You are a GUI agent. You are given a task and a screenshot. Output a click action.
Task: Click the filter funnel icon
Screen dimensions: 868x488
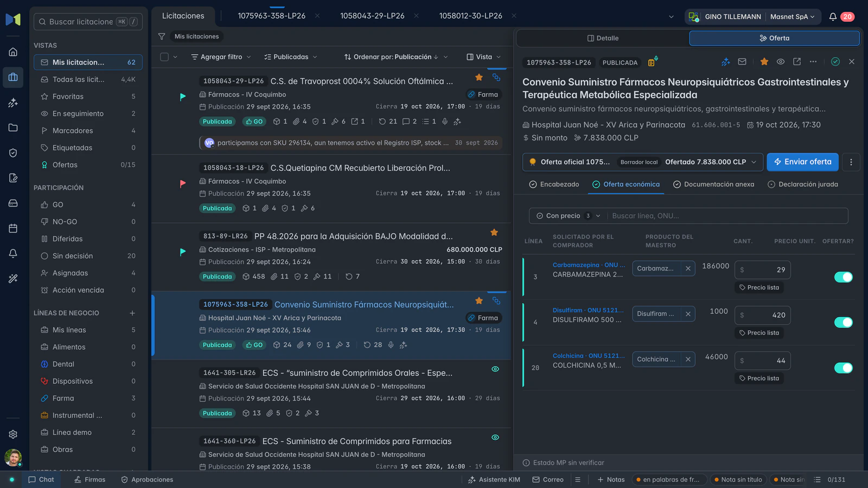pyautogui.click(x=162, y=36)
